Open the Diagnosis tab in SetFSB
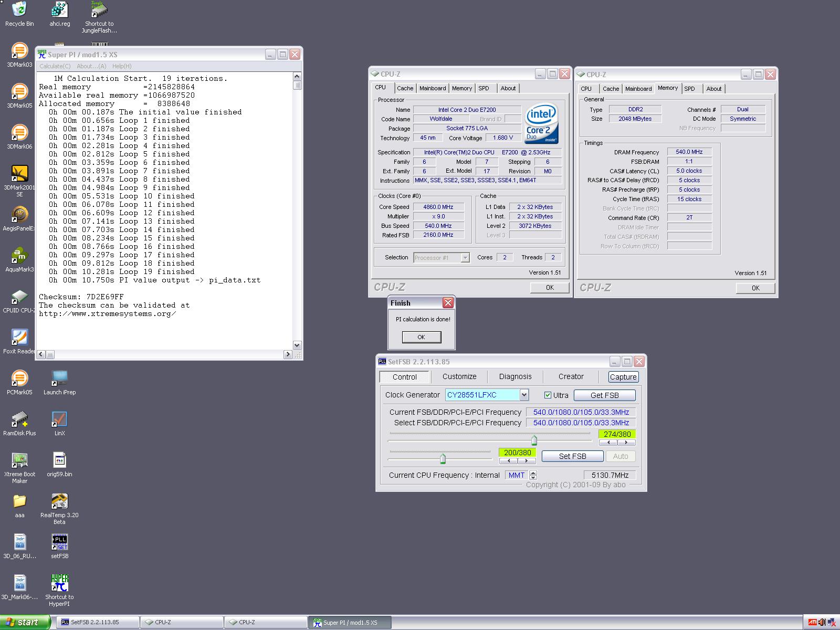The width and height of the screenshot is (840, 630). coord(516,376)
